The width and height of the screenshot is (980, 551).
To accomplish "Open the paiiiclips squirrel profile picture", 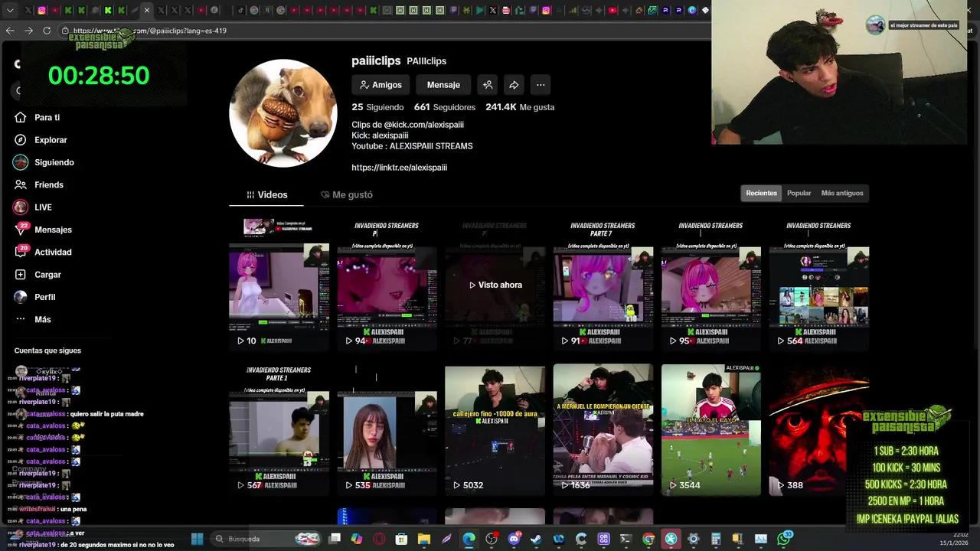I will pyautogui.click(x=283, y=113).
